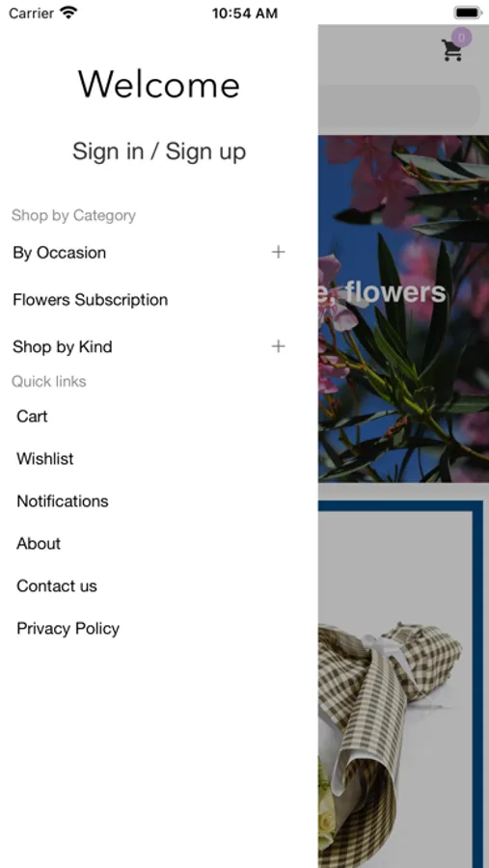Tap the cart item count badge

click(x=461, y=38)
